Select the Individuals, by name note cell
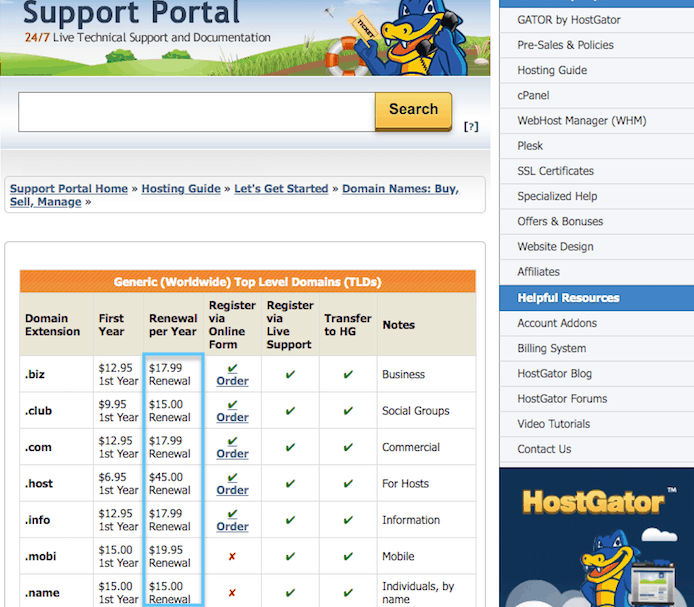Image resolution: width=694 pixels, height=607 pixels. point(426,592)
